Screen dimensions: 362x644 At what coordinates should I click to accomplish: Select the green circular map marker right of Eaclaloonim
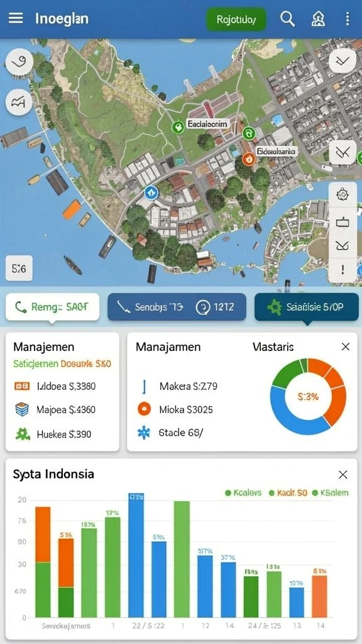point(249,133)
